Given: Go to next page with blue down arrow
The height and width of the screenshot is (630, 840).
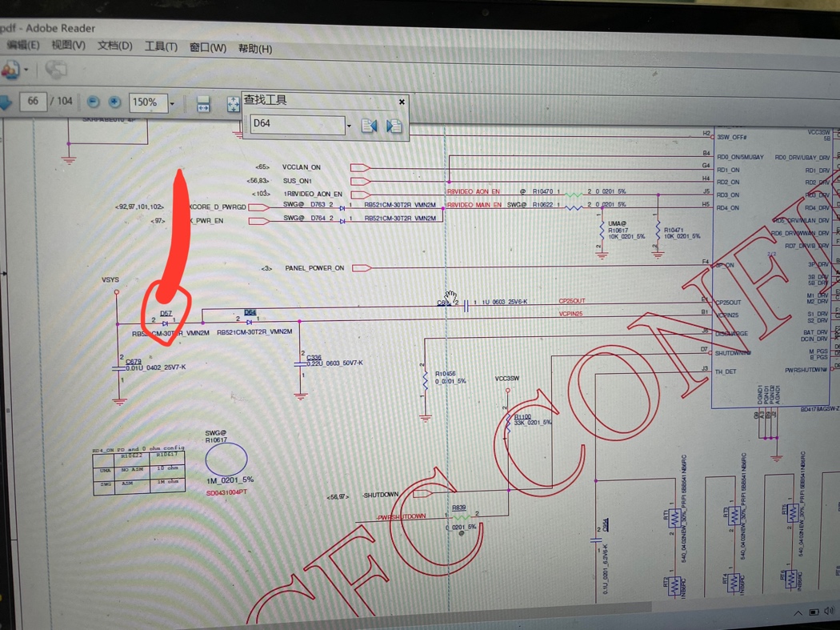Looking at the screenshot, I should 6,102.
